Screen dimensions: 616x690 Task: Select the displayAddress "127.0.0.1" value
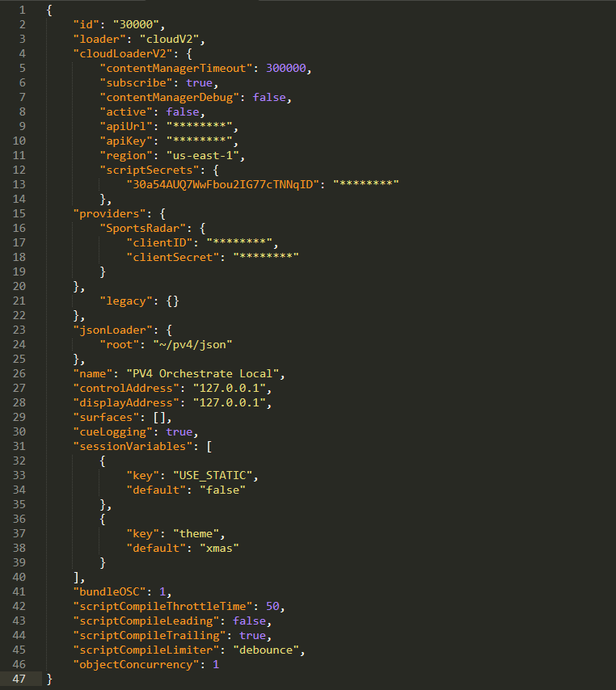tap(229, 402)
